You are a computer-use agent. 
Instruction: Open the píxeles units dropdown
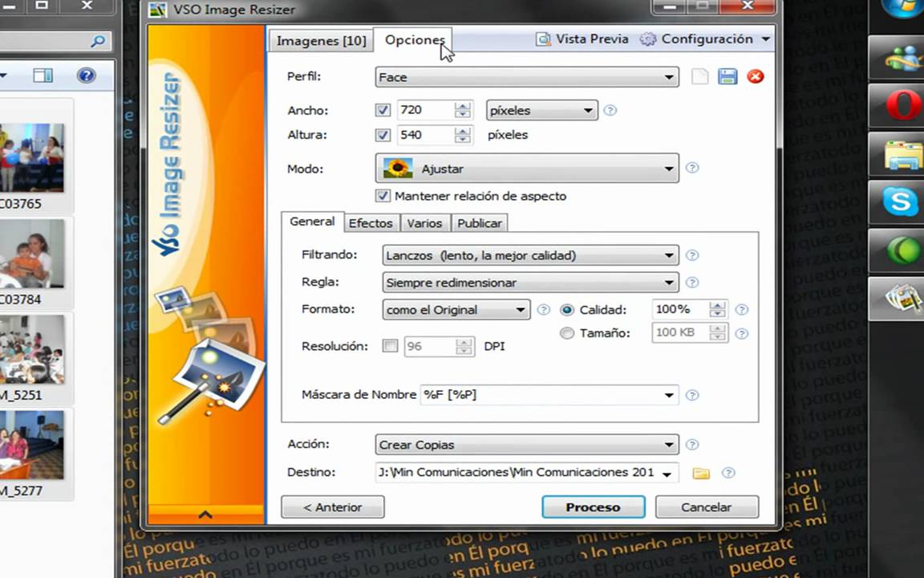coord(542,110)
